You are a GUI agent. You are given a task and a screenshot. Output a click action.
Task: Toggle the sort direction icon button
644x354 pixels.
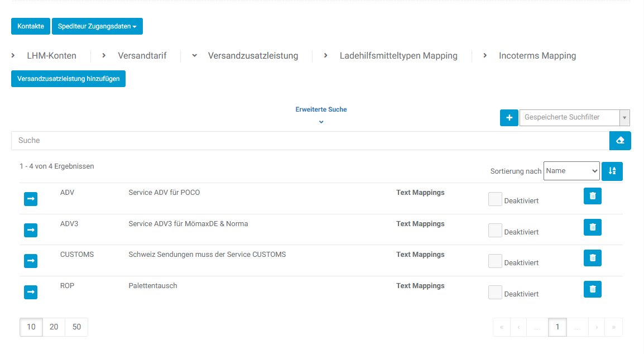(612, 171)
